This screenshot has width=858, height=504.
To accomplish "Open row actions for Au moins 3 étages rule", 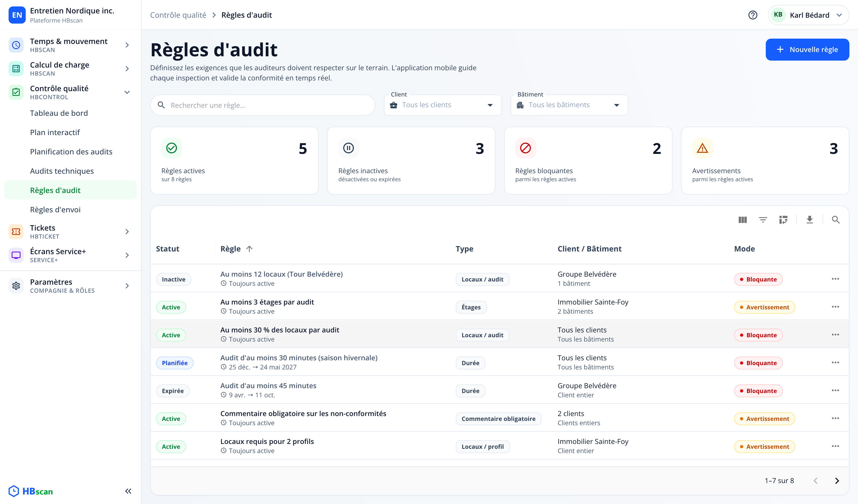I will click(835, 307).
